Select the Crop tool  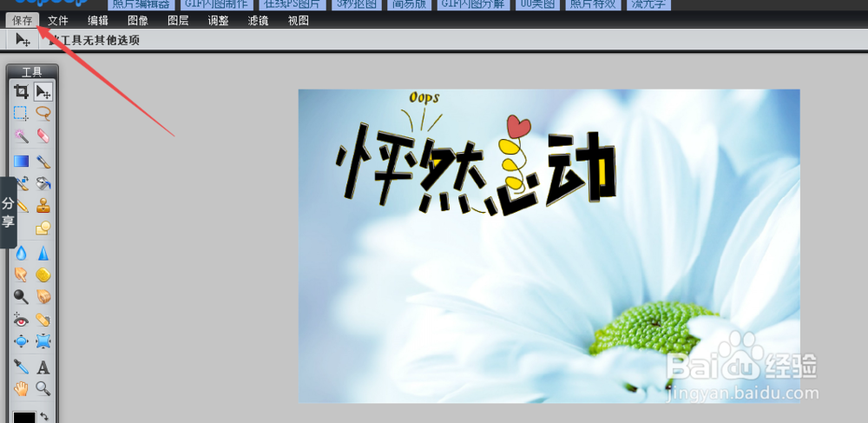(x=21, y=91)
